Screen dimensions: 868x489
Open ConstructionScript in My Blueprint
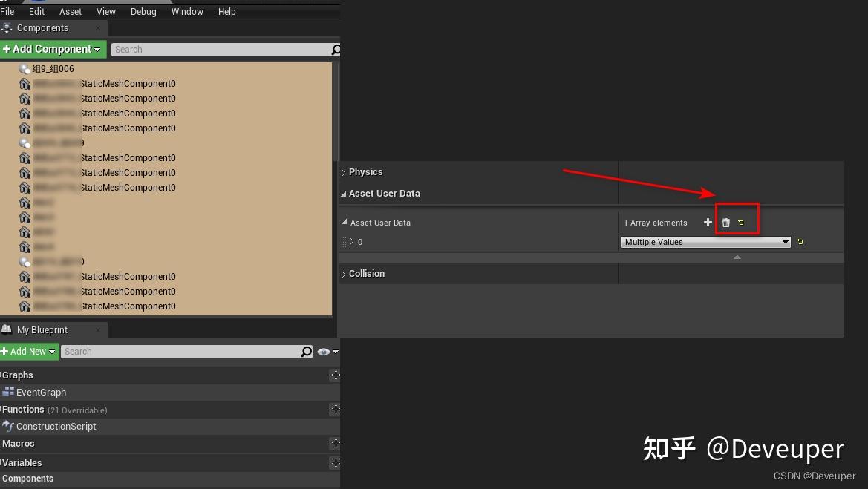56,426
